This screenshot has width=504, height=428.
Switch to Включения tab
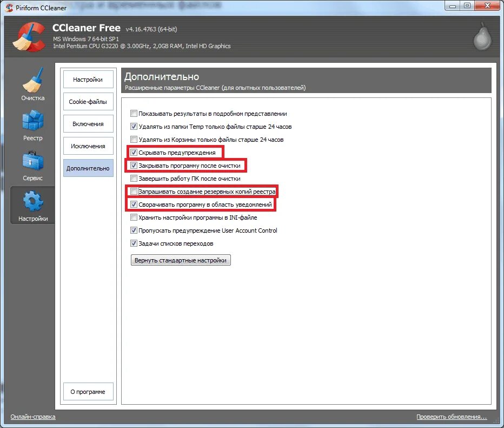88,124
